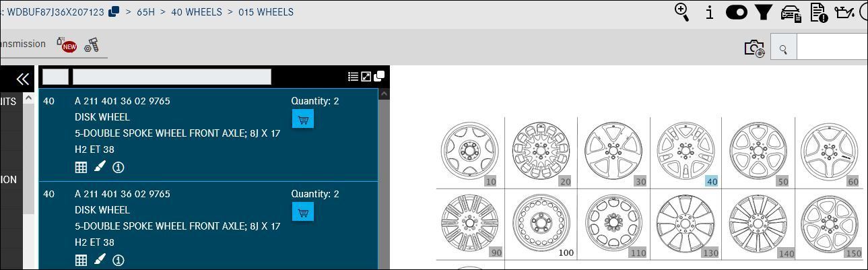
Task: Add second disk wheel to shopping cart
Action: (303, 212)
